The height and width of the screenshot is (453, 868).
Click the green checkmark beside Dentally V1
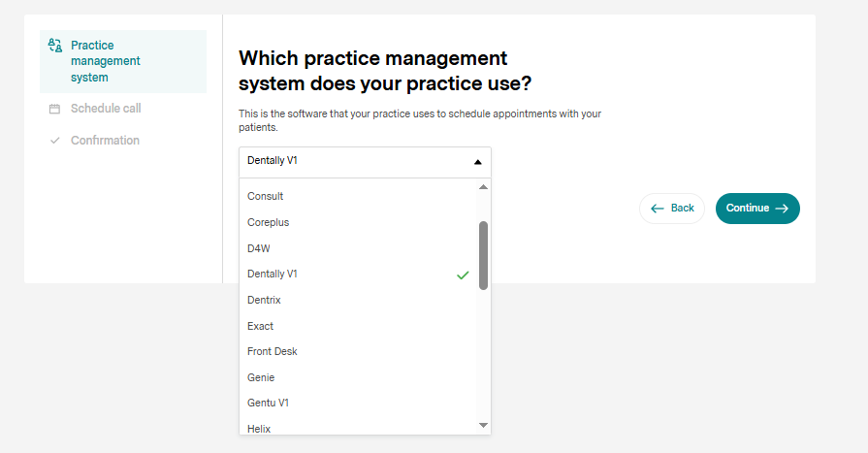(x=463, y=275)
